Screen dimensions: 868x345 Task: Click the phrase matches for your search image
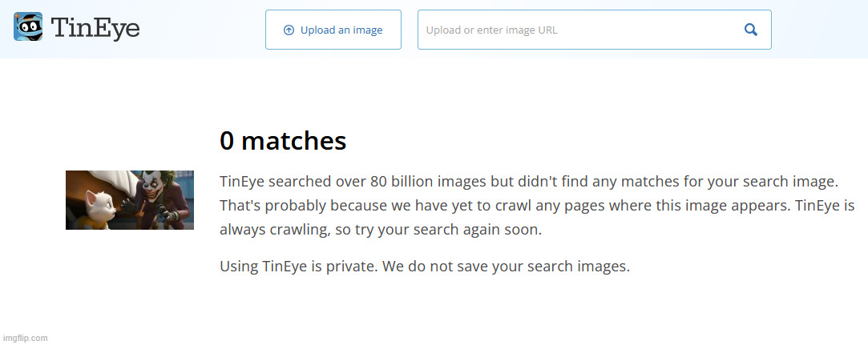click(726, 181)
